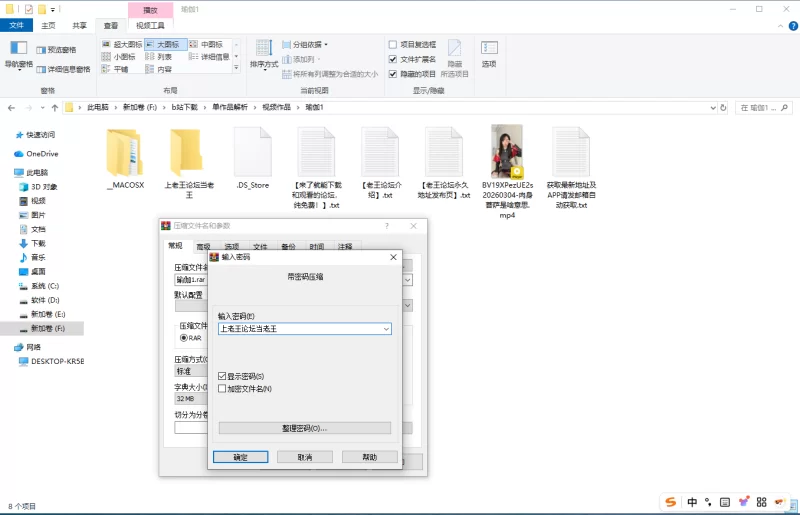
Task: Click b站下载 in the address breadcrumb
Action: pos(184,108)
